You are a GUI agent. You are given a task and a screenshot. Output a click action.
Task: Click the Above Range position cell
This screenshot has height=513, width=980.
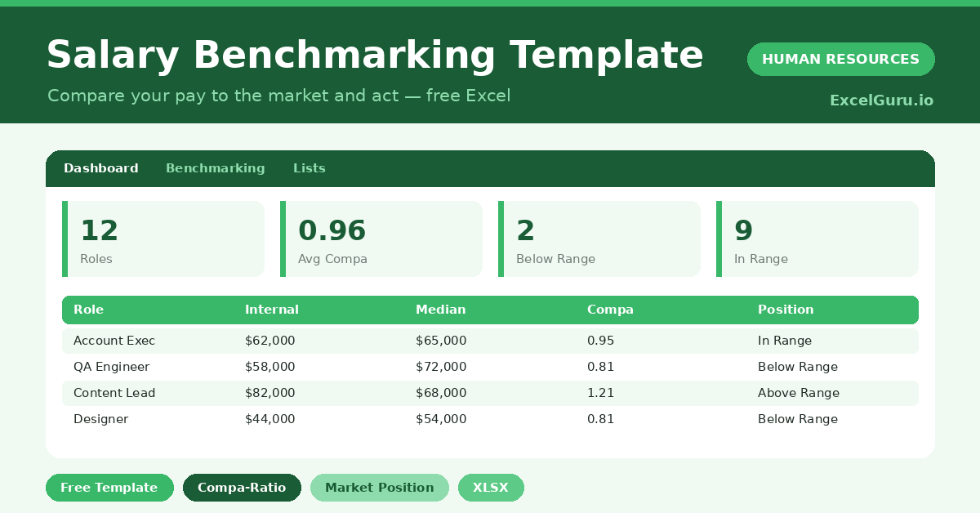pos(799,393)
